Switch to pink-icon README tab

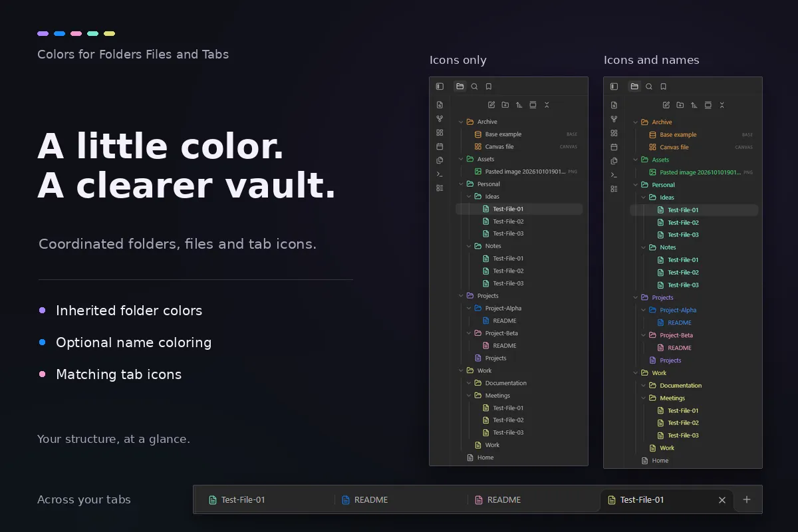tap(535, 500)
